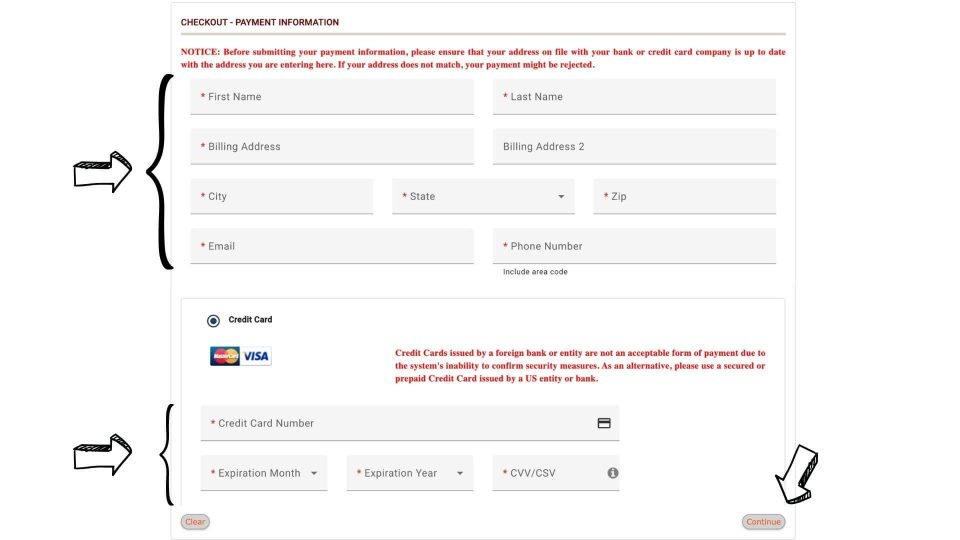The width and height of the screenshot is (960, 540).
Task: Select the City input field
Action: (x=282, y=197)
